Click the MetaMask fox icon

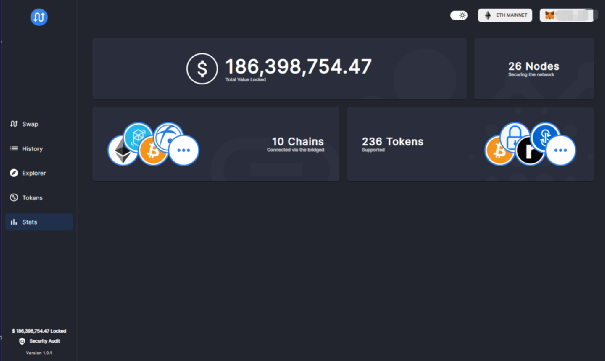[x=549, y=15]
